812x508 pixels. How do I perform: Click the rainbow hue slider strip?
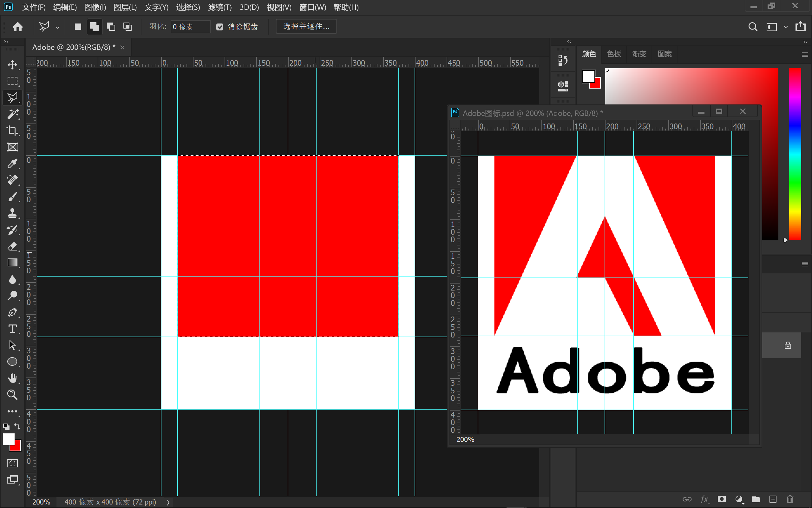tap(795, 154)
